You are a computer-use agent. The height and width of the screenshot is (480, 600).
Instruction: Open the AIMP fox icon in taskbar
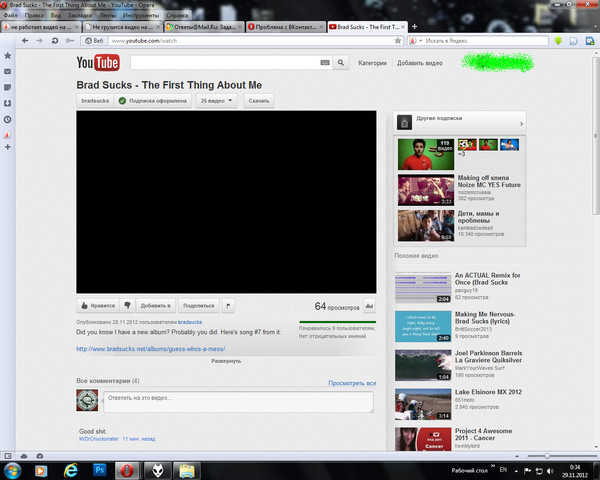click(158, 470)
